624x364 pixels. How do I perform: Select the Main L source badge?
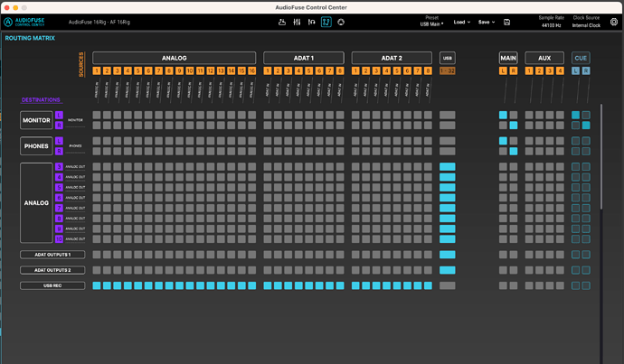(503, 70)
